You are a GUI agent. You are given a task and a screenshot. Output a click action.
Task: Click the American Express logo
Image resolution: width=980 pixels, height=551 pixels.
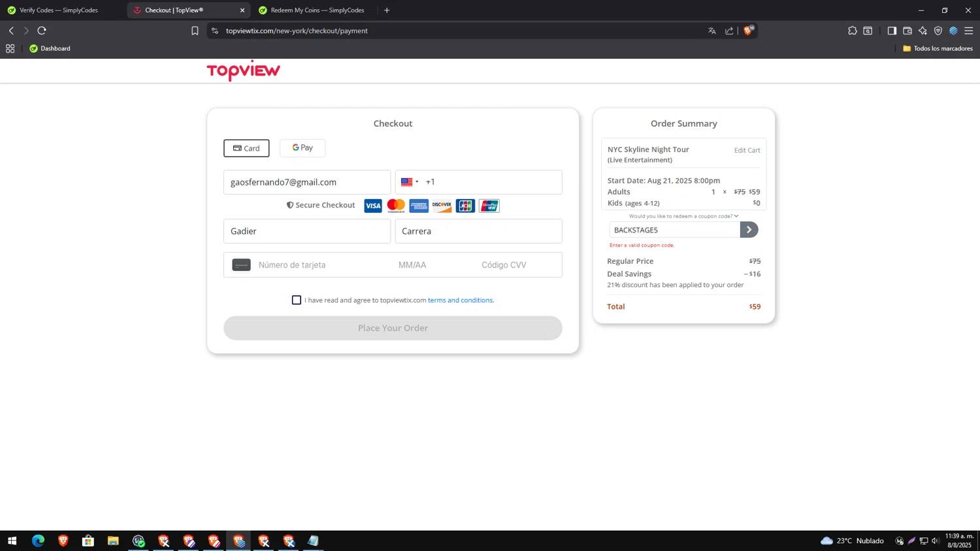pyautogui.click(x=419, y=206)
